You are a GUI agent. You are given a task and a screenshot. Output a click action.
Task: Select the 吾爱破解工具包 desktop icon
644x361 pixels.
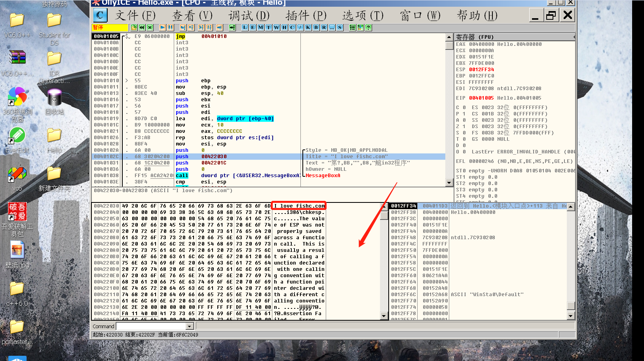coord(17,219)
